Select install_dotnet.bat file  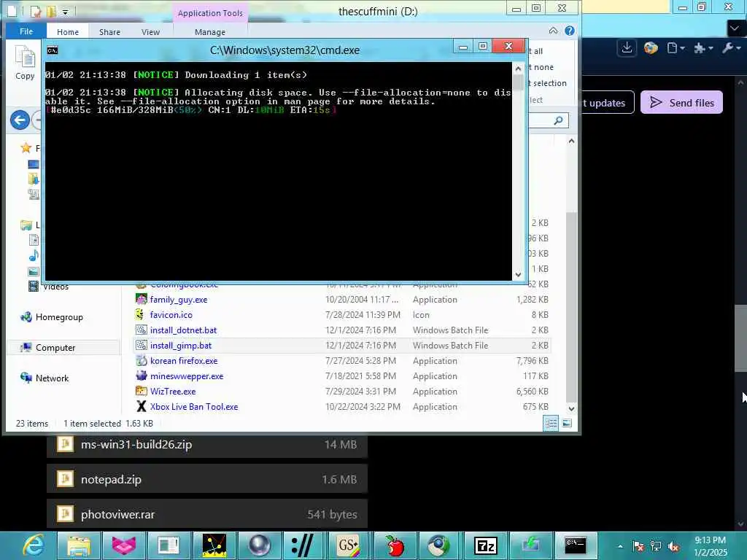tap(183, 330)
